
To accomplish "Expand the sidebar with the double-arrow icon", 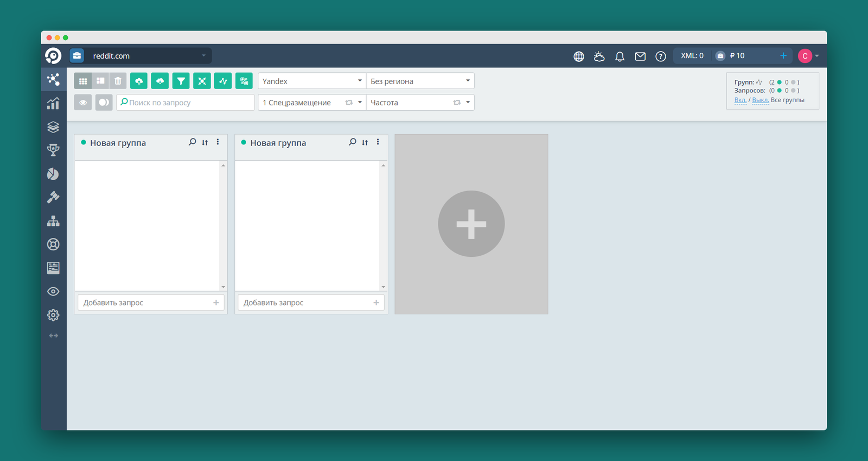I will click(53, 336).
